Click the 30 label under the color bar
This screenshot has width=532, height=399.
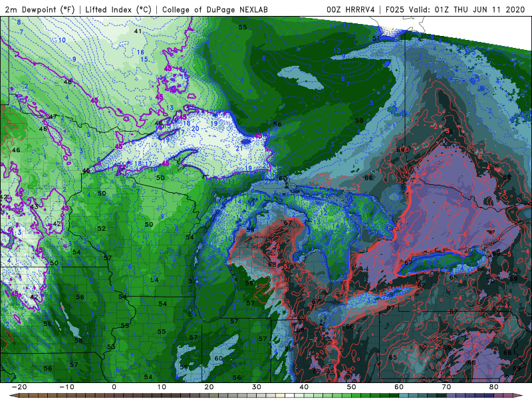coord(257,387)
